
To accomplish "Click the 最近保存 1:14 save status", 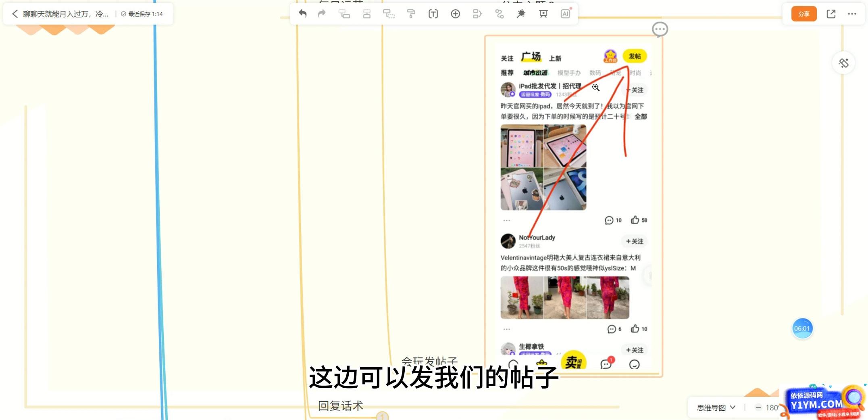I will pos(142,14).
